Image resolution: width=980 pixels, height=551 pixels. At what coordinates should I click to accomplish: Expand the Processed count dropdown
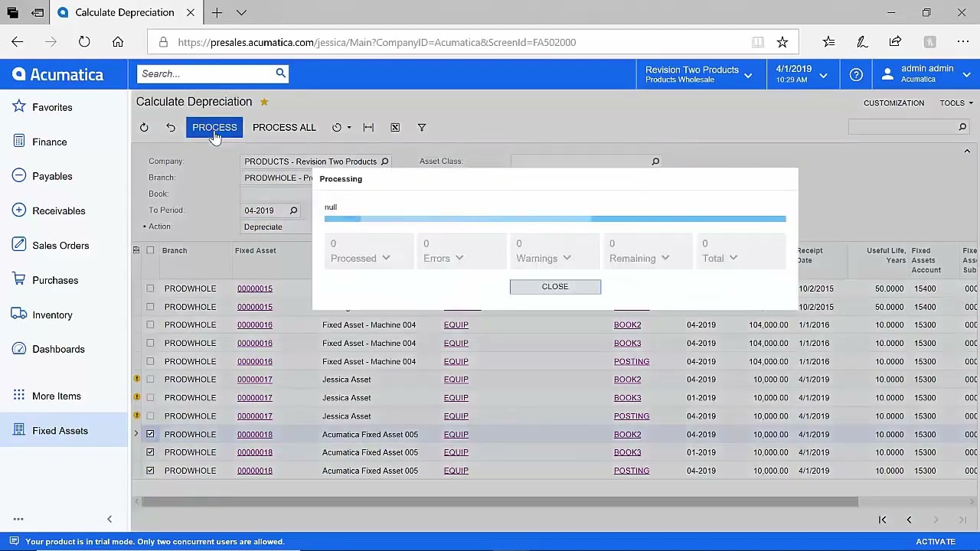tap(386, 259)
